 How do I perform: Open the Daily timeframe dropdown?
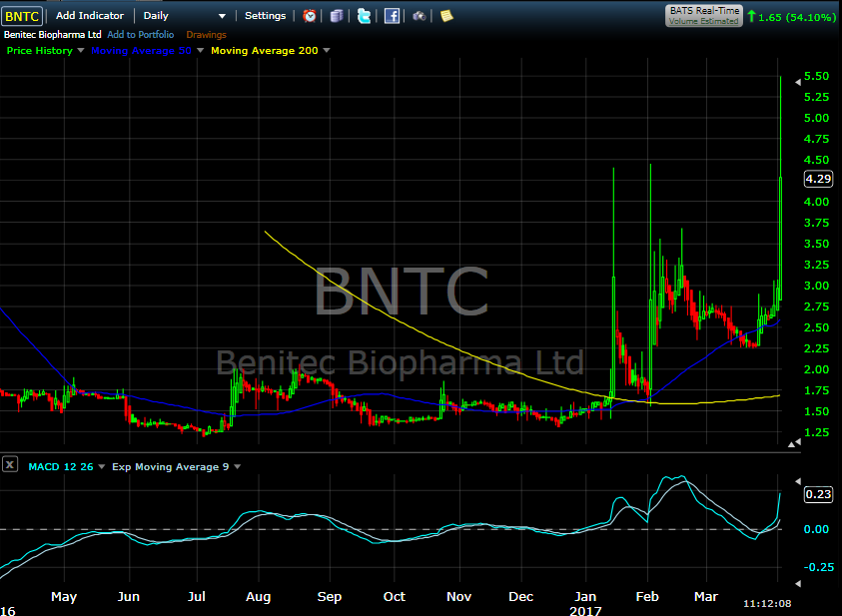click(184, 16)
